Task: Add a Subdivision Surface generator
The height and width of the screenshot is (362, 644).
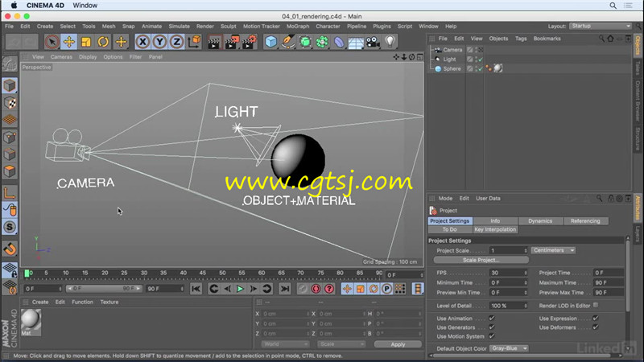Action: tap(305, 42)
